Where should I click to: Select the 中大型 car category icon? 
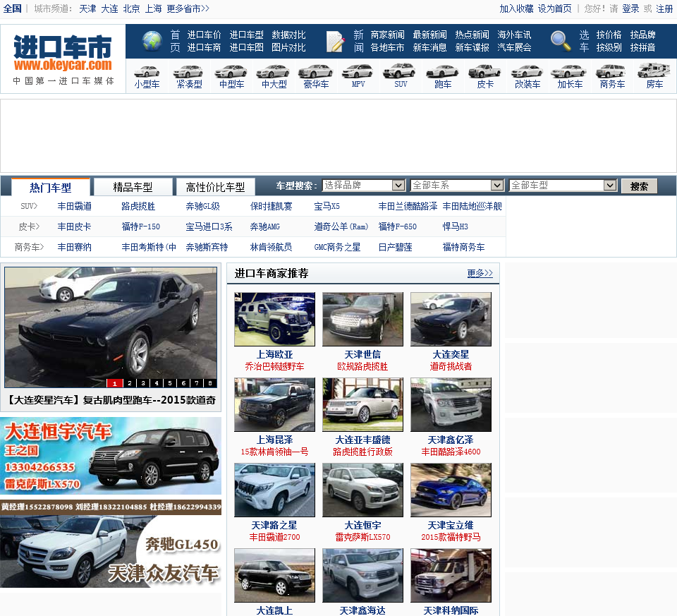point(274,72)
